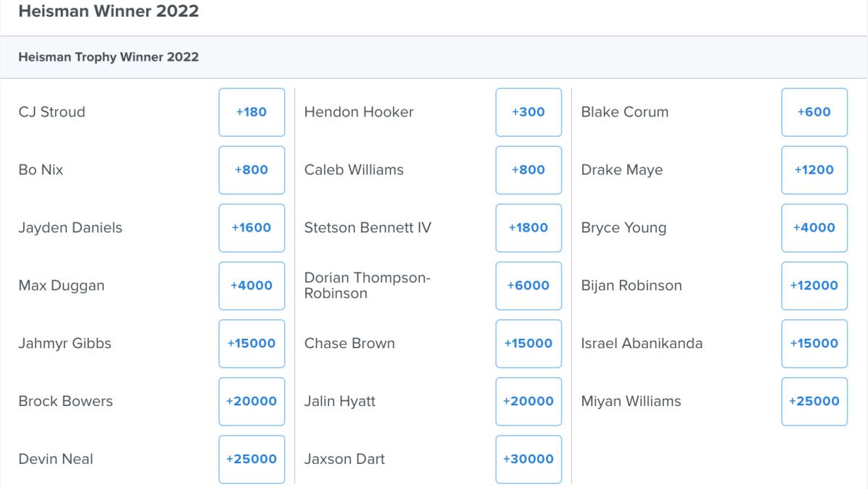The height and width of the screenshot is (490, 868).
Task: Open the Heisman Trophy Winner 2022 section header
Action: [x=109, y=56]
